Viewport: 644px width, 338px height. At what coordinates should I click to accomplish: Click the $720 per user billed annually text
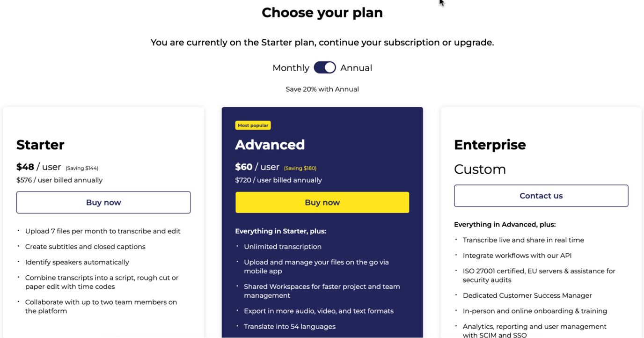click(278, 180)
